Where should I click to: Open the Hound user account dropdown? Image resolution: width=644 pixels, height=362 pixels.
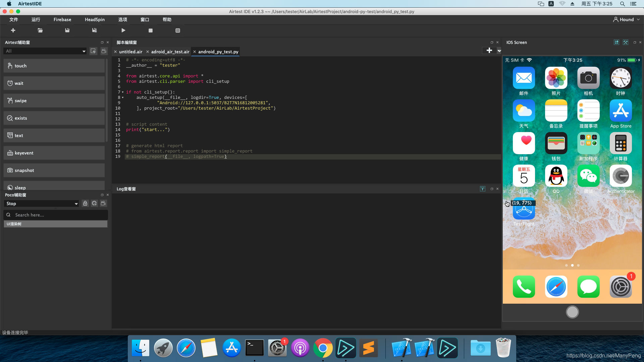(627, 19)
